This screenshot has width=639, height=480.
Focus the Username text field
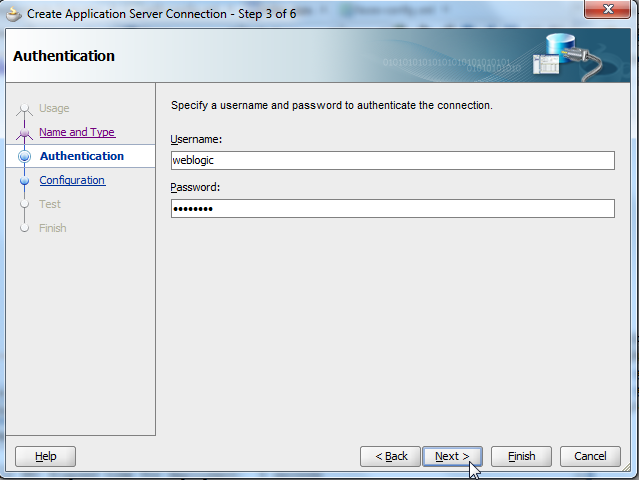(392, 160)
